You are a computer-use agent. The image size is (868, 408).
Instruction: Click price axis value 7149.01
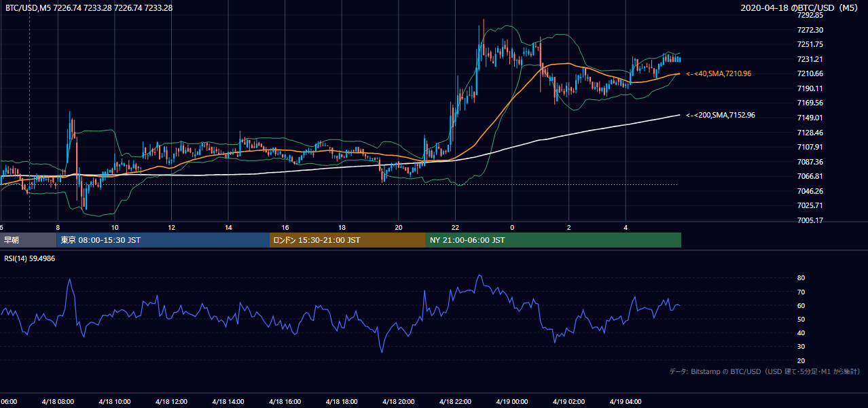point(810,118)
